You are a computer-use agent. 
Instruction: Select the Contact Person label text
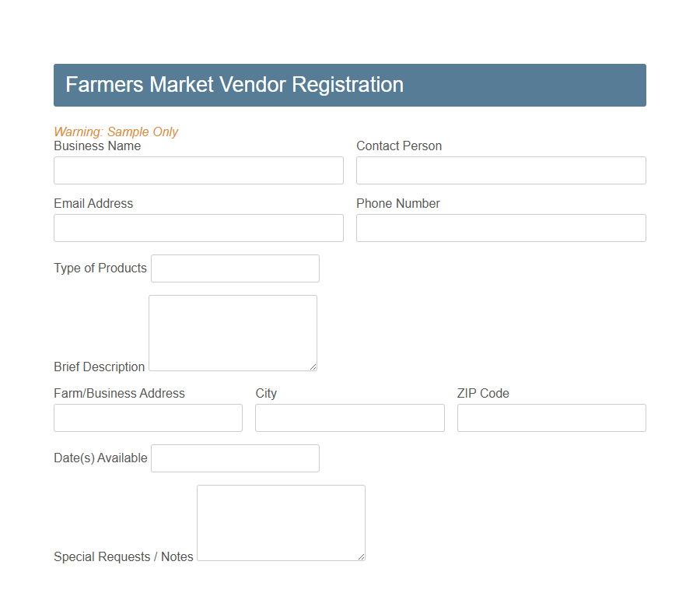(x=399, y=146)
